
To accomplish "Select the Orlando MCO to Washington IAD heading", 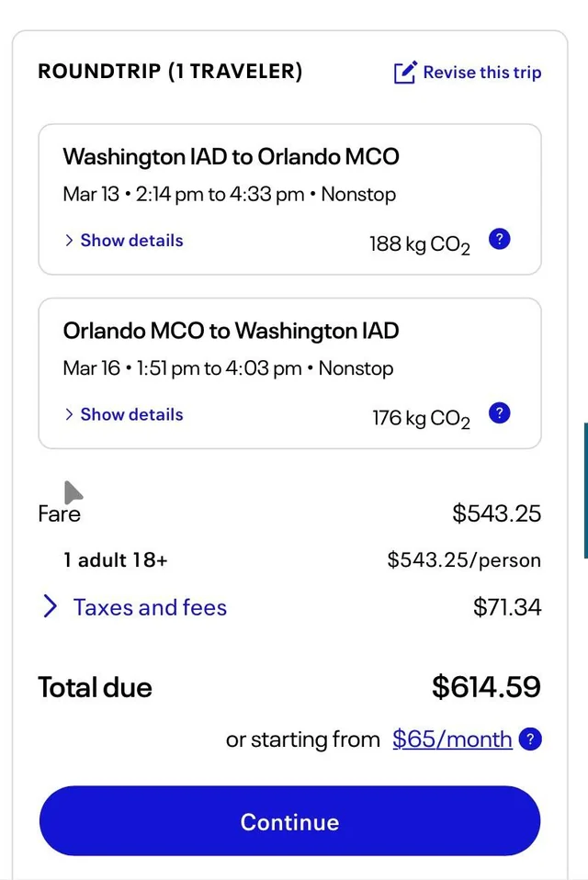I will coord(231,331).
